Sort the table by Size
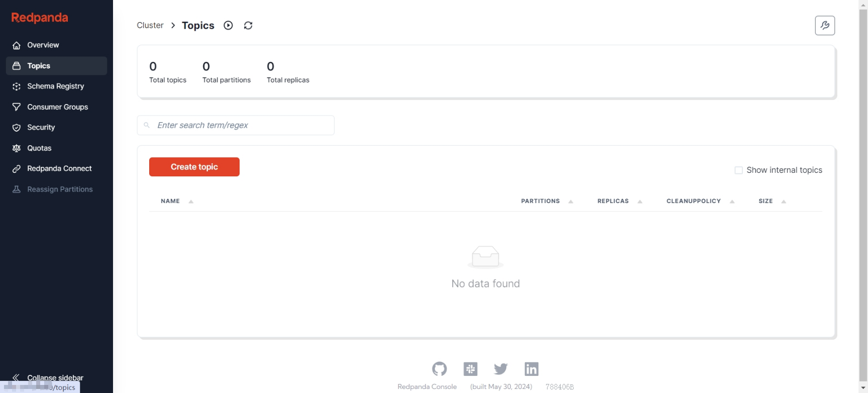This screenshot has width=868, height=393. [x=766, y=201]
